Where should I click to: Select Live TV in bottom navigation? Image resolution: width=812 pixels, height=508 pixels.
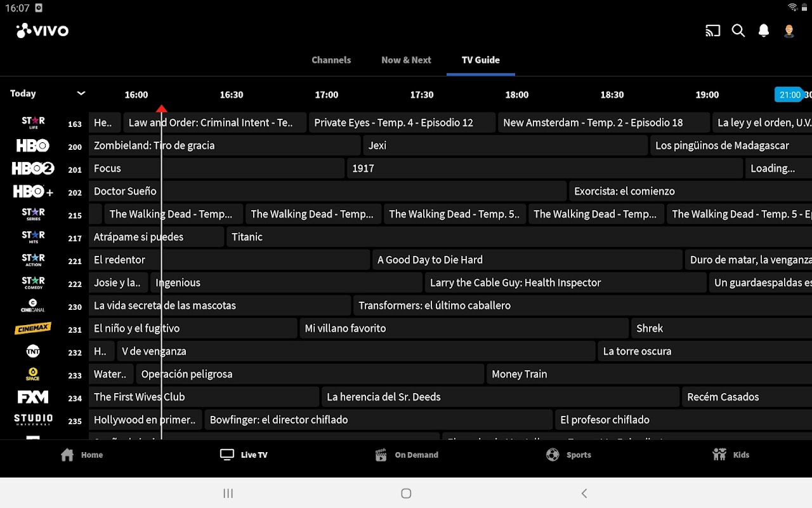pyautogui.click(x=244, y=455)
